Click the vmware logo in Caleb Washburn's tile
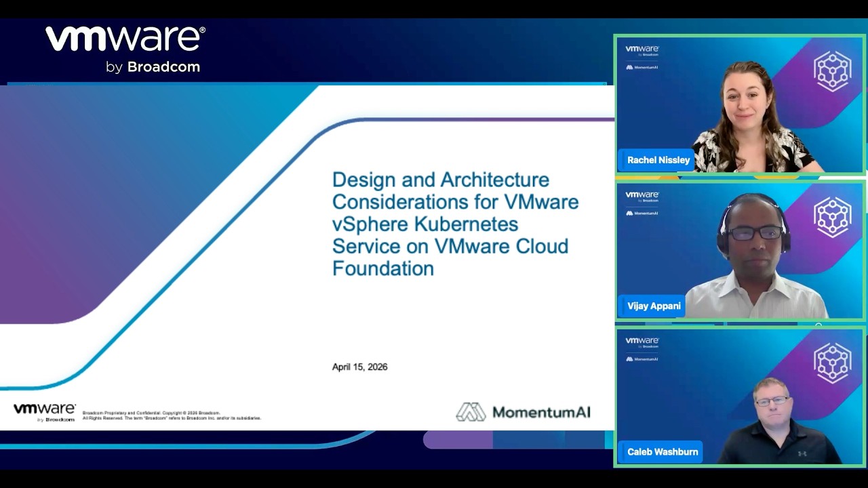The image size is (868, 488). (x=642, y=342)
